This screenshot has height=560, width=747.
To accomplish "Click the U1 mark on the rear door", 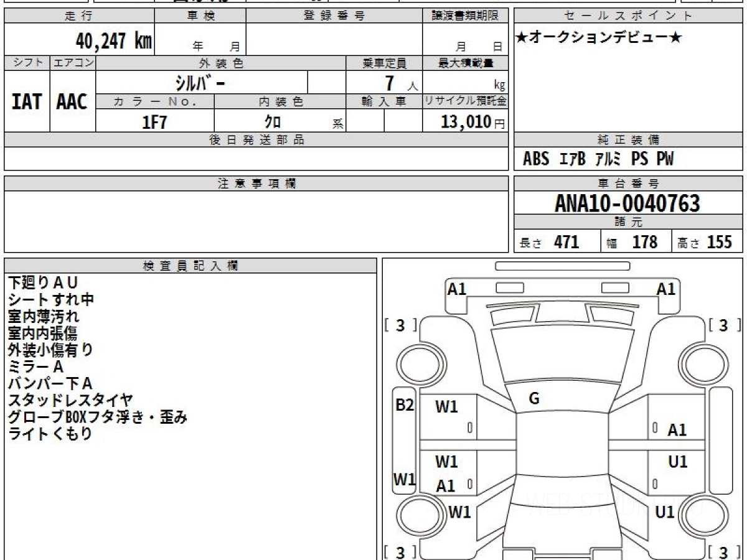I will (x=677, y=462).
